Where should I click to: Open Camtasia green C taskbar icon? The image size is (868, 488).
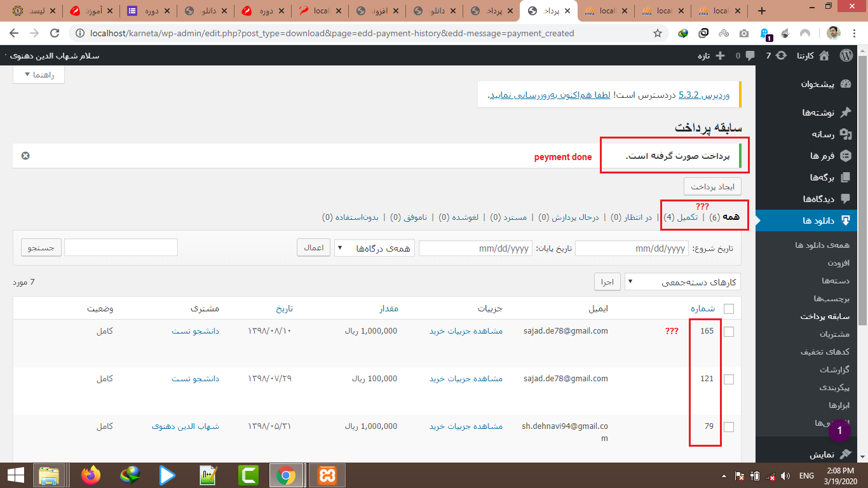coord(247,475)
